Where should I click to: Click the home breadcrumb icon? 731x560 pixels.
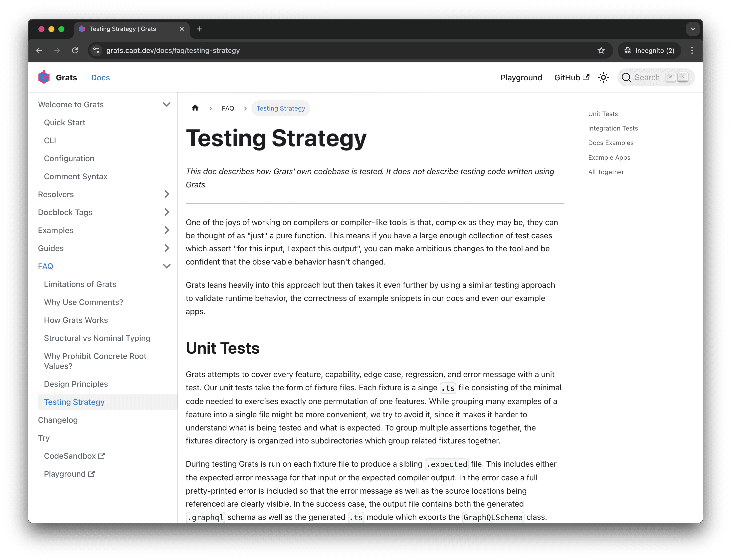coord(195,108)
